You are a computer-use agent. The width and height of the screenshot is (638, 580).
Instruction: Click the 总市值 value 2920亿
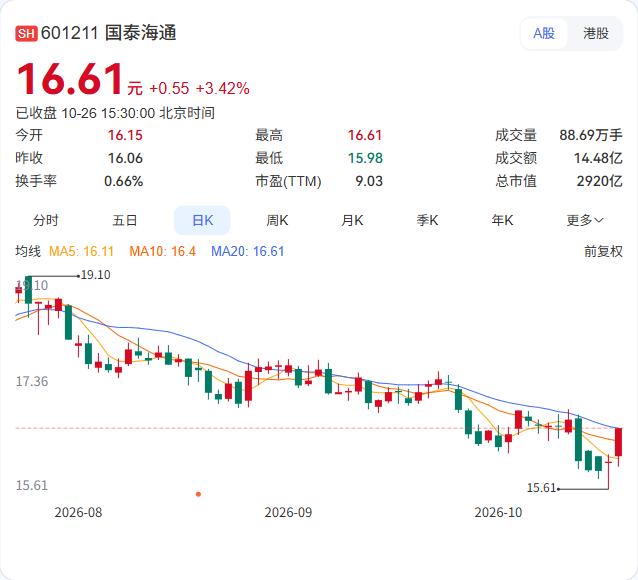click(599, 181)
